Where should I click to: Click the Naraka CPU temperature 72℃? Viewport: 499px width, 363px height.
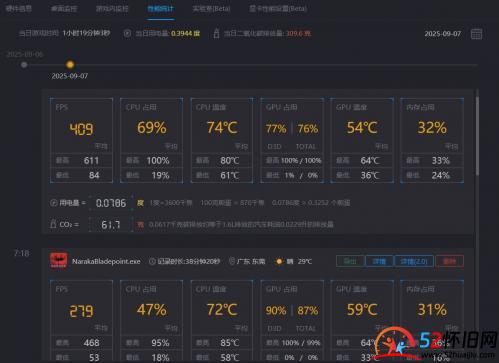[x=222, y=310]
